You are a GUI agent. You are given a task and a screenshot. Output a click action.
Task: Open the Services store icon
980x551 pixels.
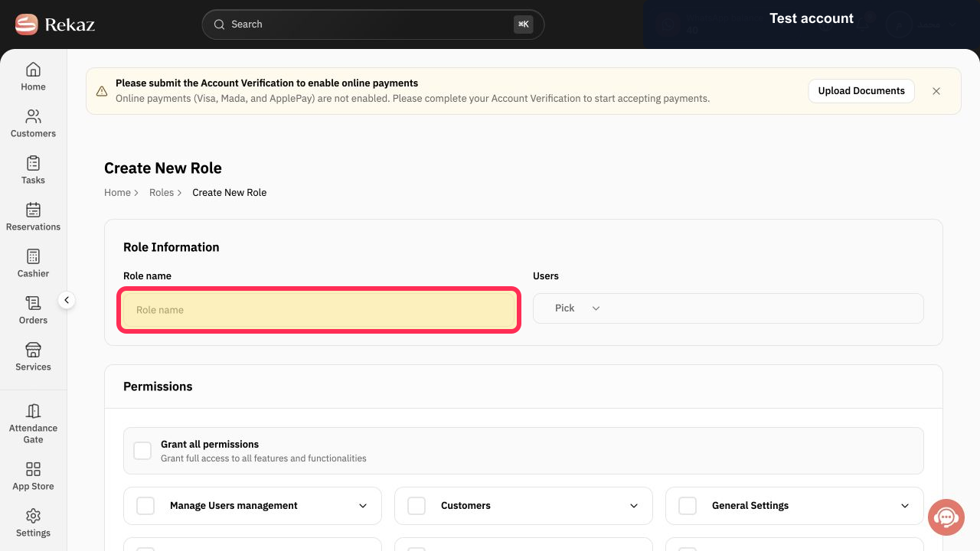pyautogui.click(x=33, y=350)
